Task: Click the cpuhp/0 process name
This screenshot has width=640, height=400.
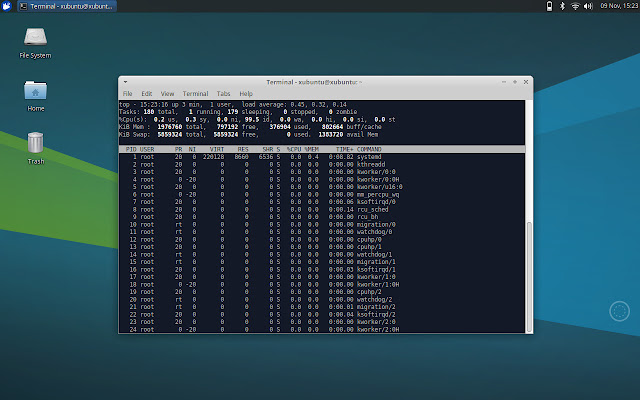Action: [369, 240]
